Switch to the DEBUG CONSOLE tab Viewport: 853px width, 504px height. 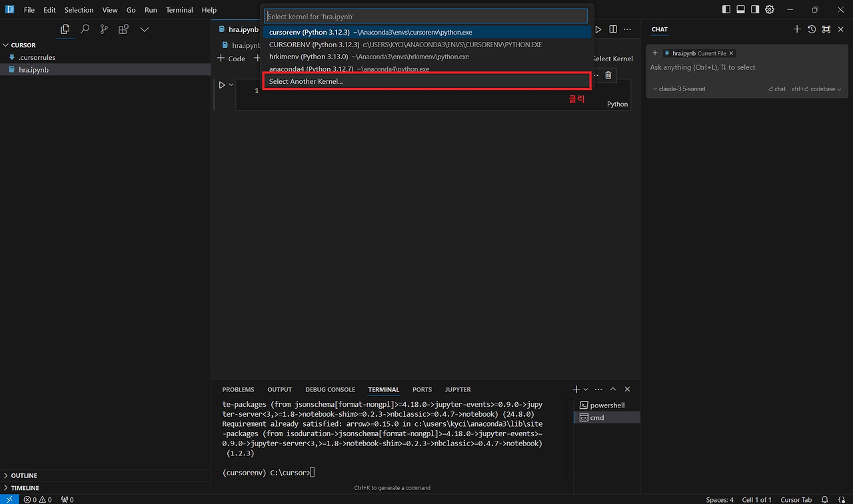click(330, 389)
